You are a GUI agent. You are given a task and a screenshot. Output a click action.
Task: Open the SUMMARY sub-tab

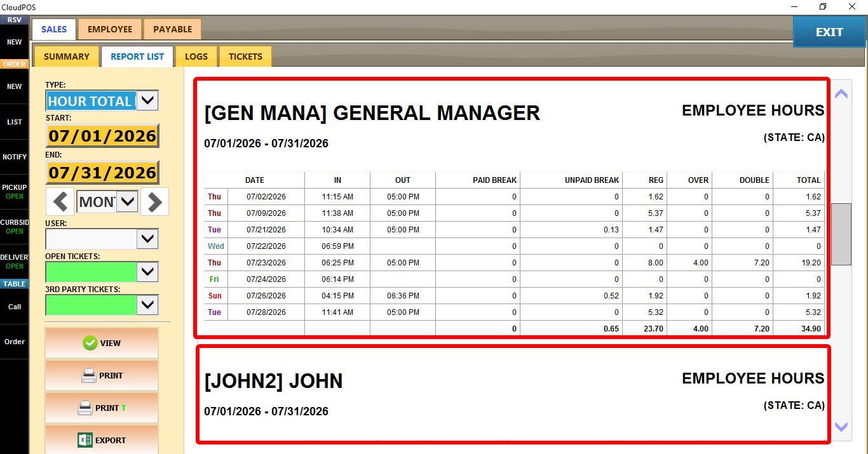(x=66, y=57)
